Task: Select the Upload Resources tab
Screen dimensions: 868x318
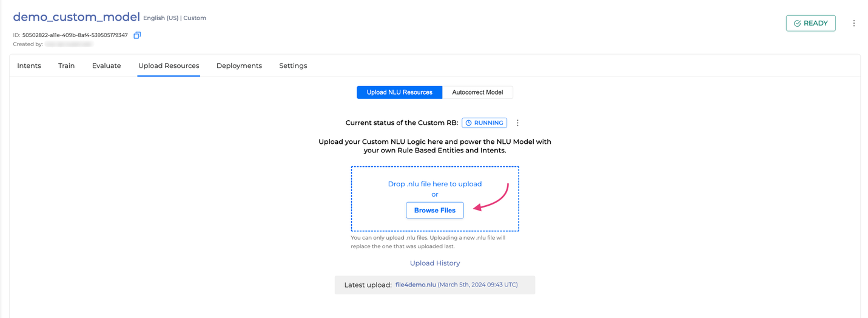Action: click(x=169, y=66)
